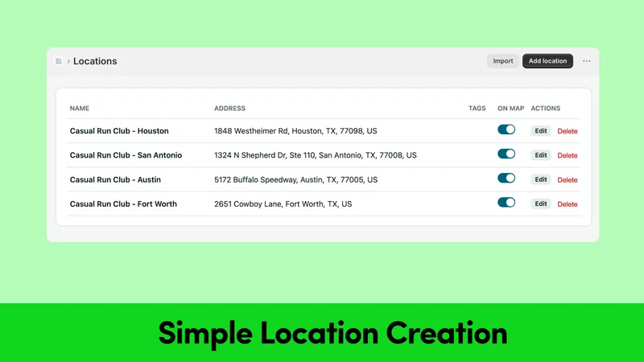Screen dimensions: 644x362
Task: Click the breadcrumb chevron separator
Action: tap(68, 62)
